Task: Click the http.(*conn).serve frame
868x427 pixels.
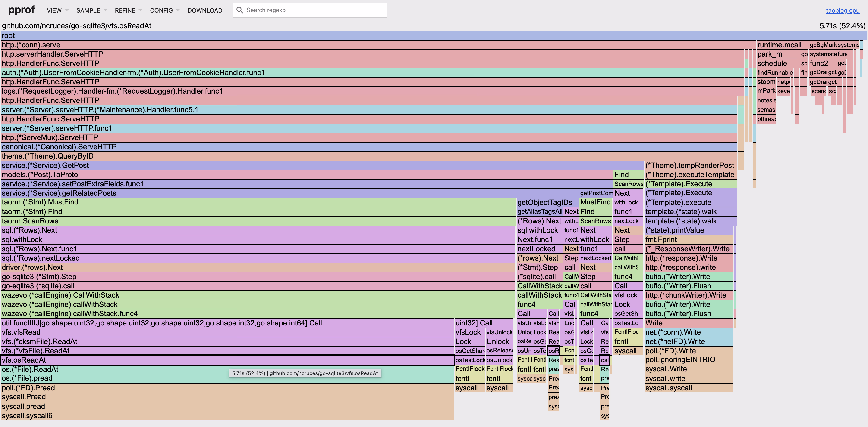Action: click(x=371, y=45)
